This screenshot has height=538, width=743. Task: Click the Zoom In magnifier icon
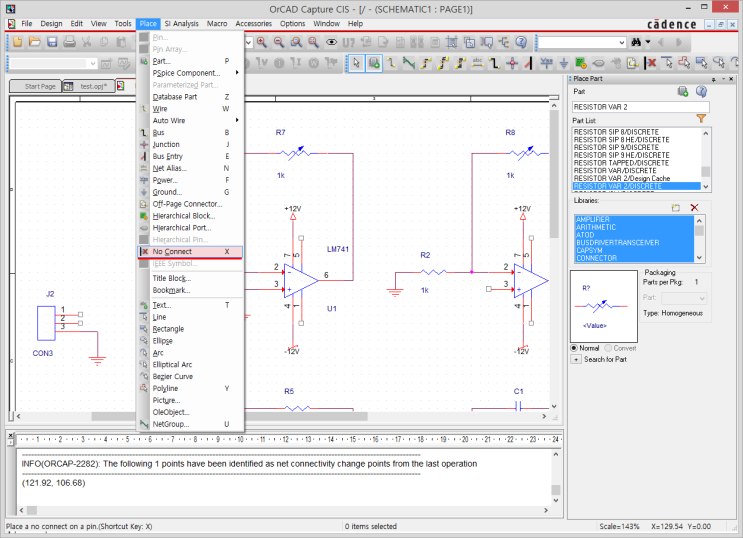pyautogui.click(x=262, y=42)
